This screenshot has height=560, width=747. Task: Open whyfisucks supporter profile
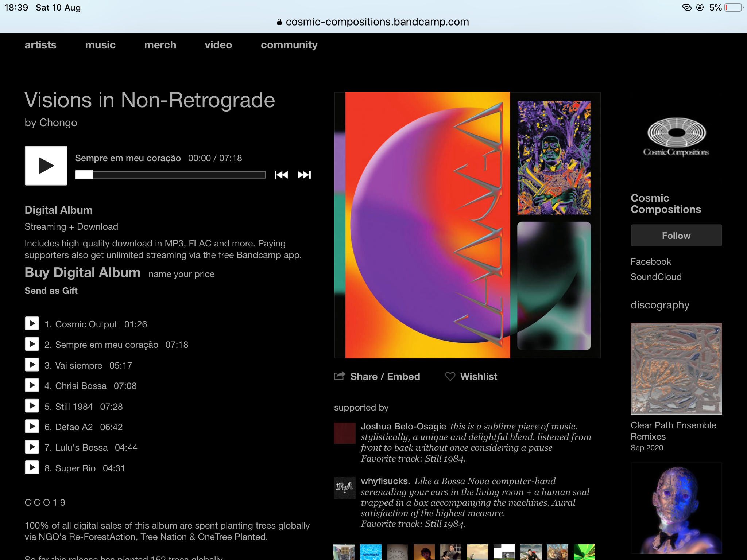pos(386,481)
